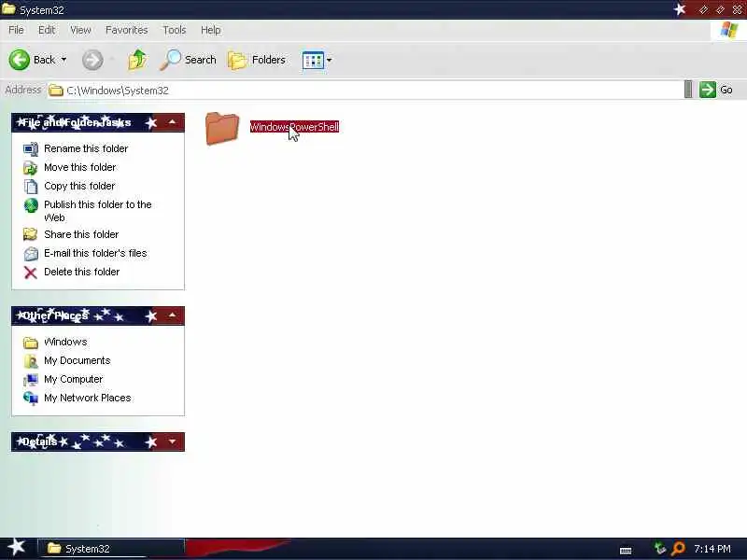Open the View menu

point(80,30)
